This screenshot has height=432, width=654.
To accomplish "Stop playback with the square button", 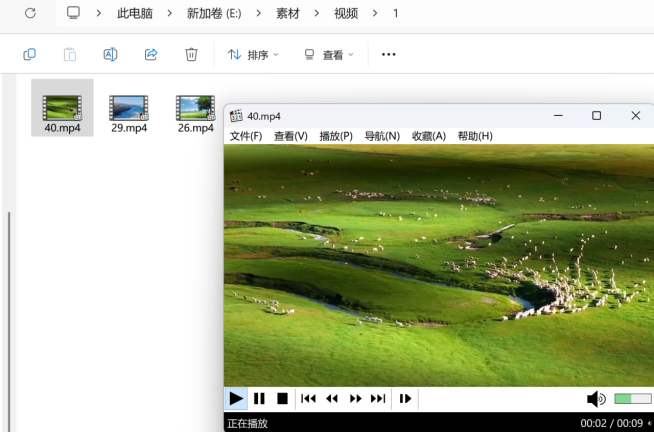I will click(282, 399).
